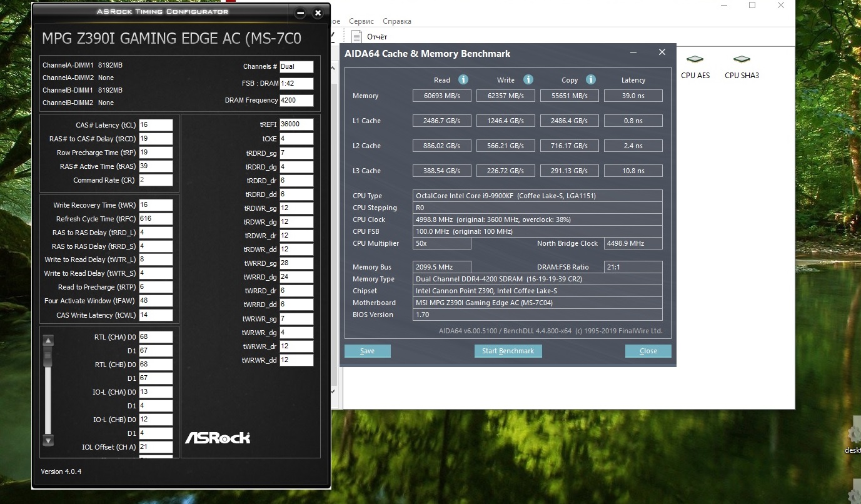Click the info icon next to Read
Image resolution: width=861 pixels, height=504 pixels.
click(x=463, y=79)
